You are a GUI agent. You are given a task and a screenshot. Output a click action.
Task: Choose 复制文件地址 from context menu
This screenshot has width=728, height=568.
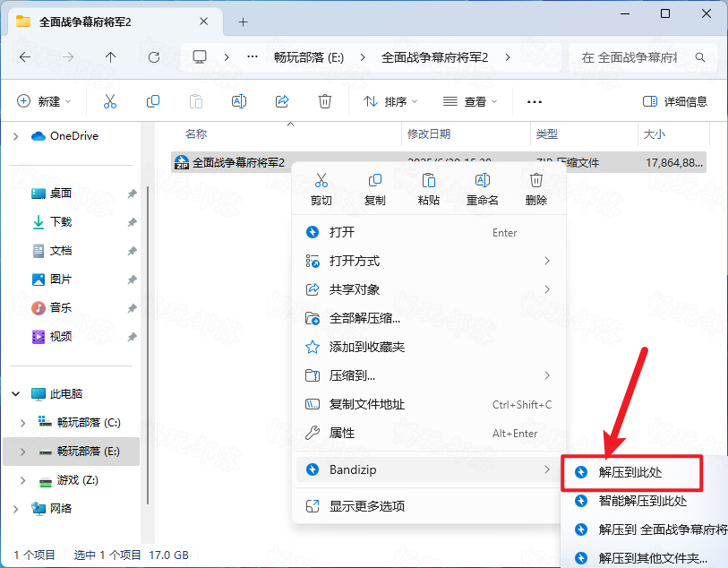(x=429, y=405)
